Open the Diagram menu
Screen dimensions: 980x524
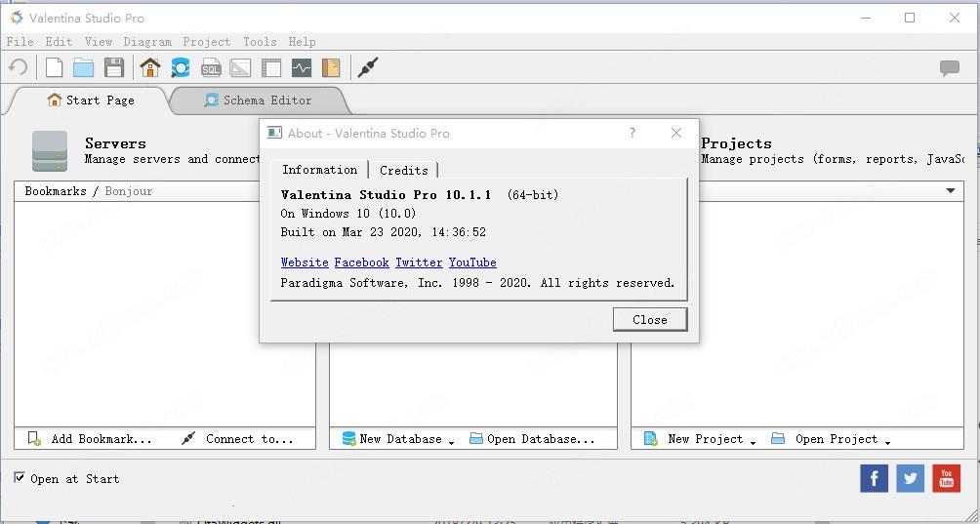click(147, 42)
